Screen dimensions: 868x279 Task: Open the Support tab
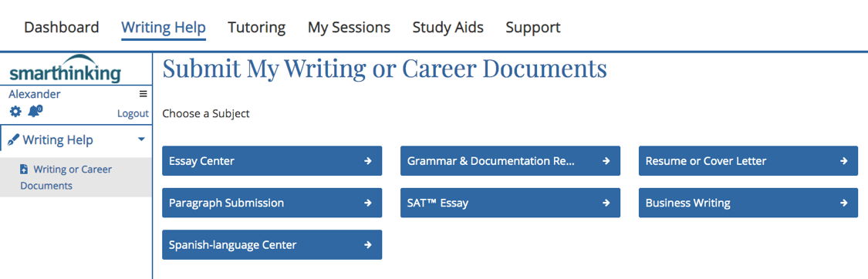tap(533, 27)
